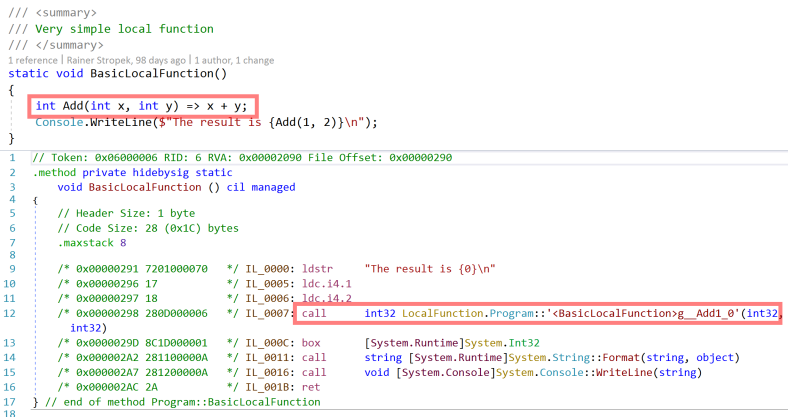The image size is (788, 417).
Task: Click the '</summary>' closing doc tag
Action: click(x=69, y=45)
